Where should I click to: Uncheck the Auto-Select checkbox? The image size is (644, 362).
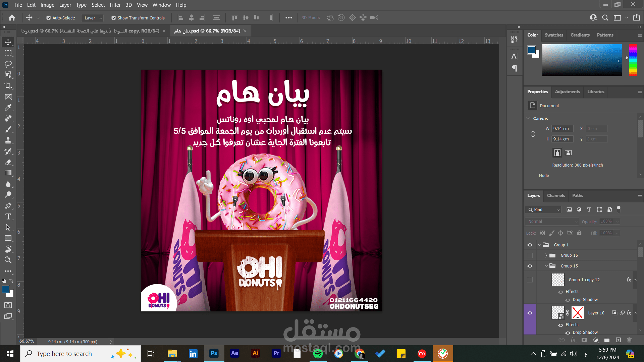[49, 18]
